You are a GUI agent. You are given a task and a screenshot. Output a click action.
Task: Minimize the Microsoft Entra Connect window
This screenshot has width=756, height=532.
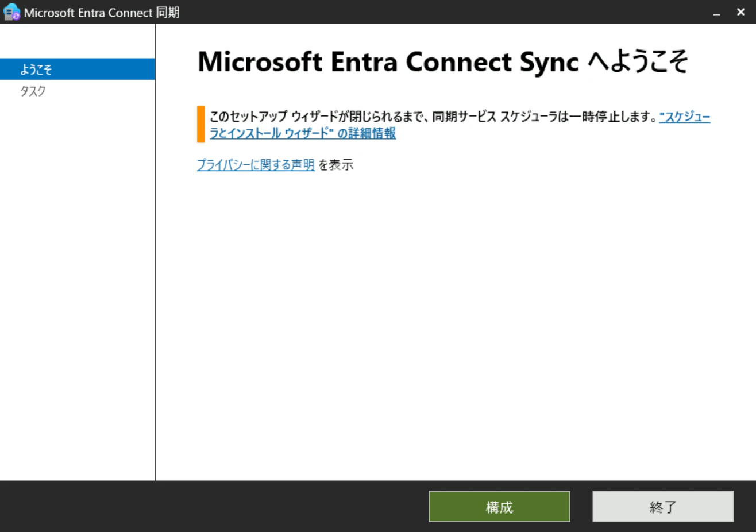pyautogui.click(x=716, y=13)
